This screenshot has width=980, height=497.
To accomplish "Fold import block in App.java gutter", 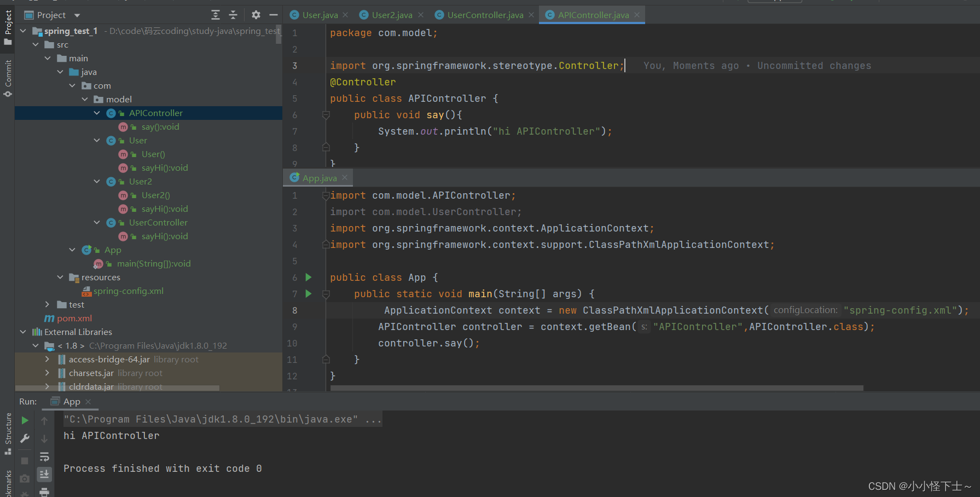I will point(326,195).
